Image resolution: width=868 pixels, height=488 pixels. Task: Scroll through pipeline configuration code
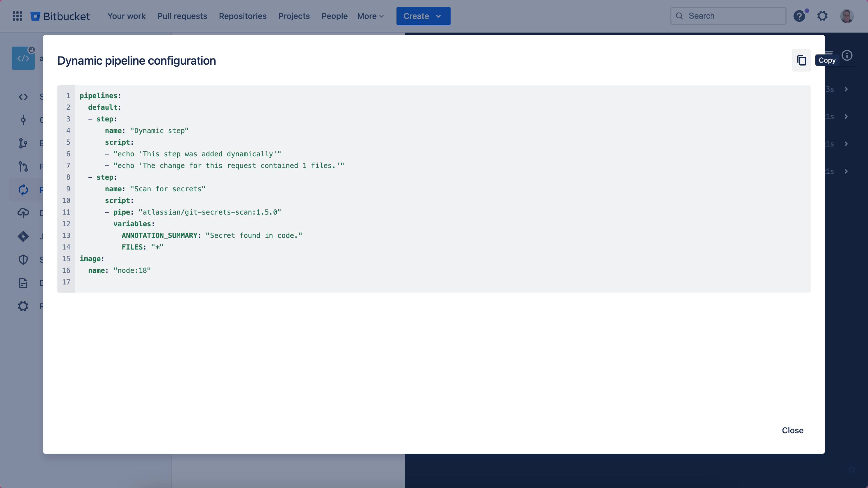pos(433,188)
